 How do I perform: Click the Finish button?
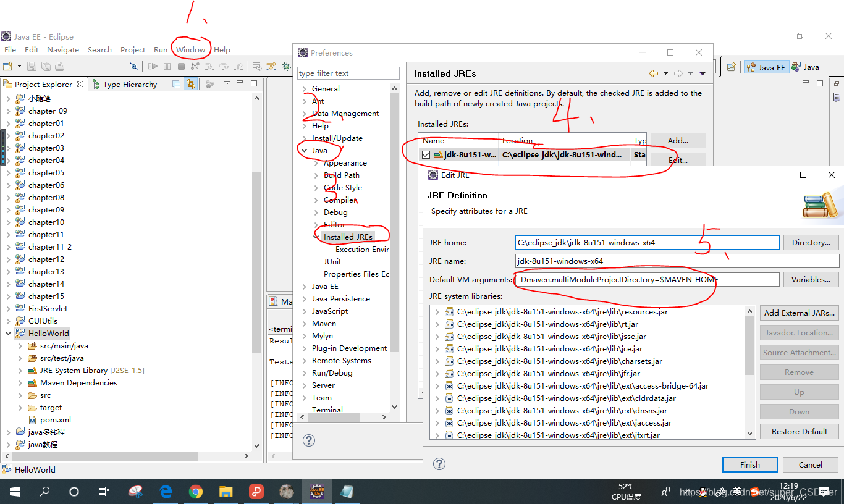click(749, 465)
